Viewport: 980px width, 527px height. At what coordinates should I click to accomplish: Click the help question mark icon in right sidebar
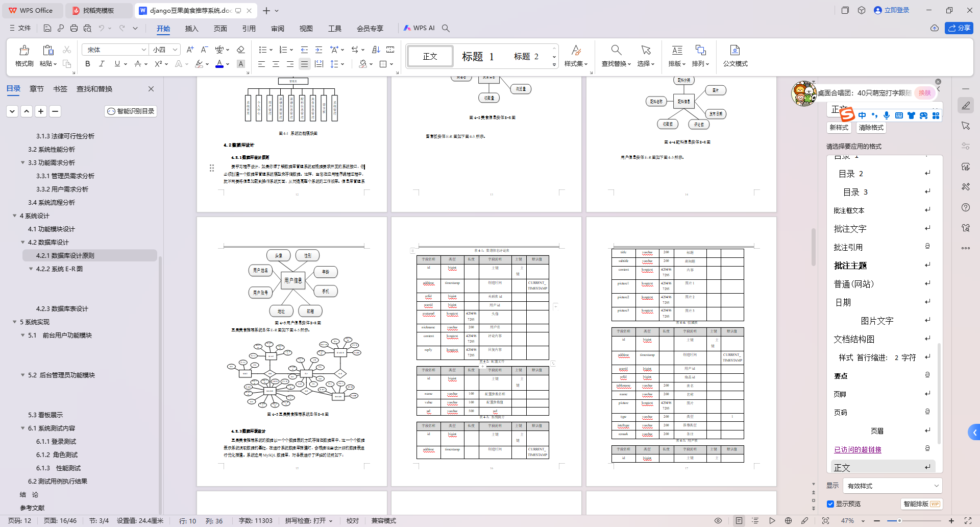tap(965, 207)
